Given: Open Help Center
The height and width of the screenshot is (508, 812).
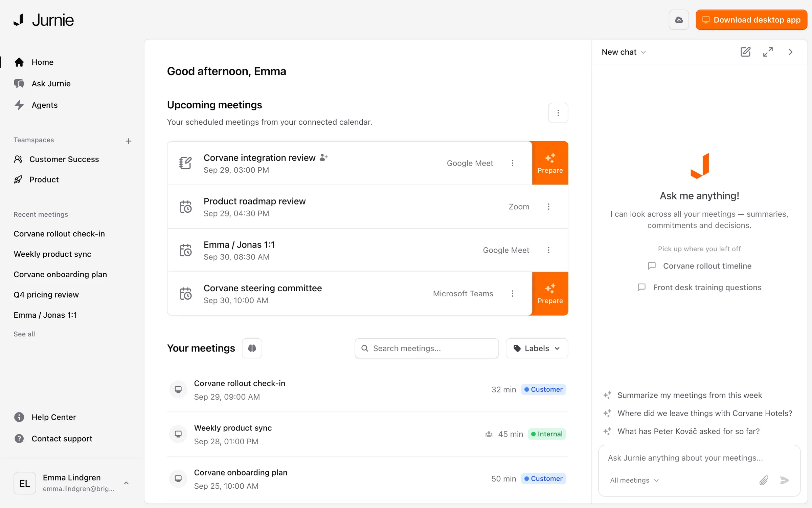Looking at the screenshot, I should pyautogui.click(x=45, y=417).
